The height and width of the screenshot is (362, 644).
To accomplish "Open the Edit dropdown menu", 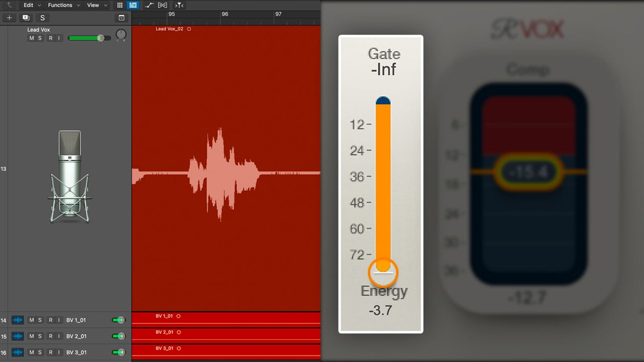I will click(31, 5).
